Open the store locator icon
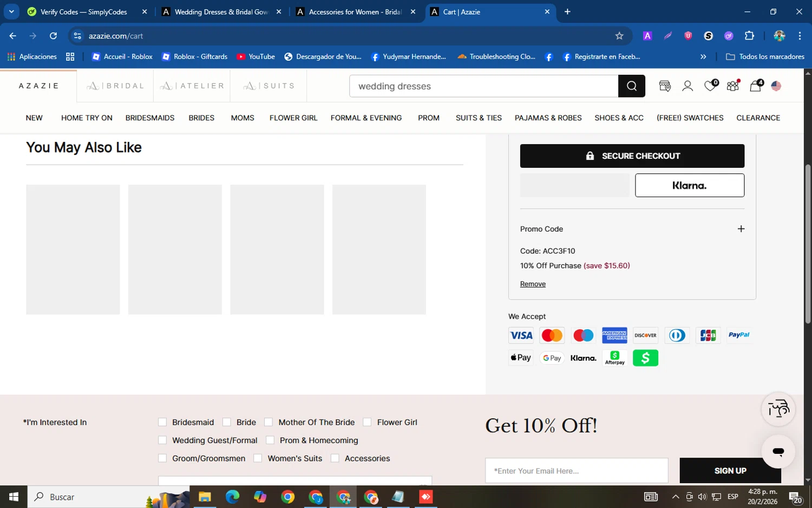This screenshot has height=508, width=812. (x=665, y=86)
